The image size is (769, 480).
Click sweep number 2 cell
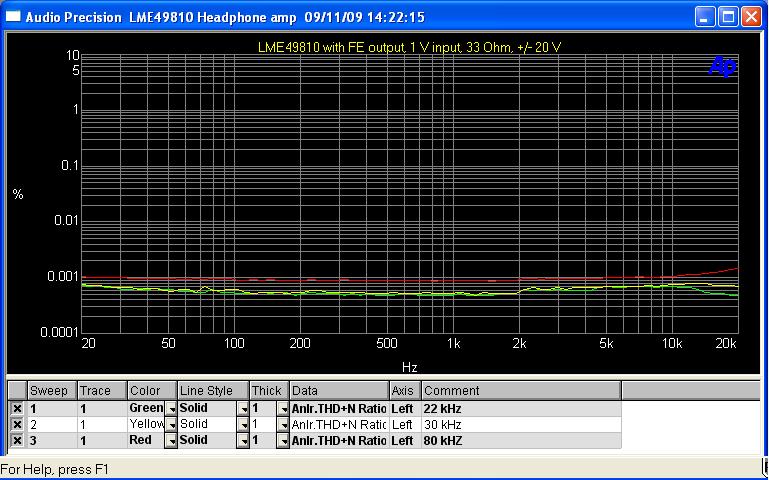click(x=52, y=425)
